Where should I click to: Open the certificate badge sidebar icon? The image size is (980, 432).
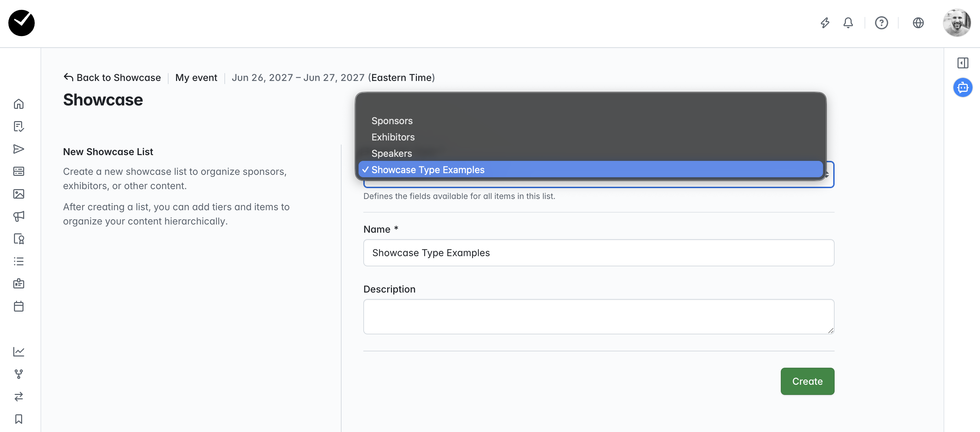coord(19,238)
